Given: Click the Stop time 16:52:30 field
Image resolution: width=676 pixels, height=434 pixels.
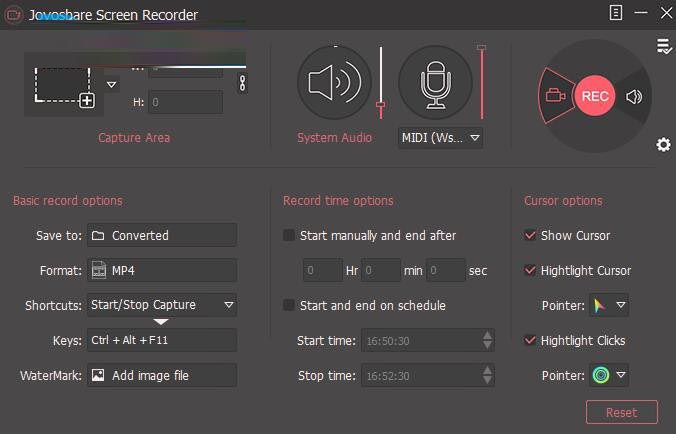Looking at the screenshot, I should [x=428, y=375].
